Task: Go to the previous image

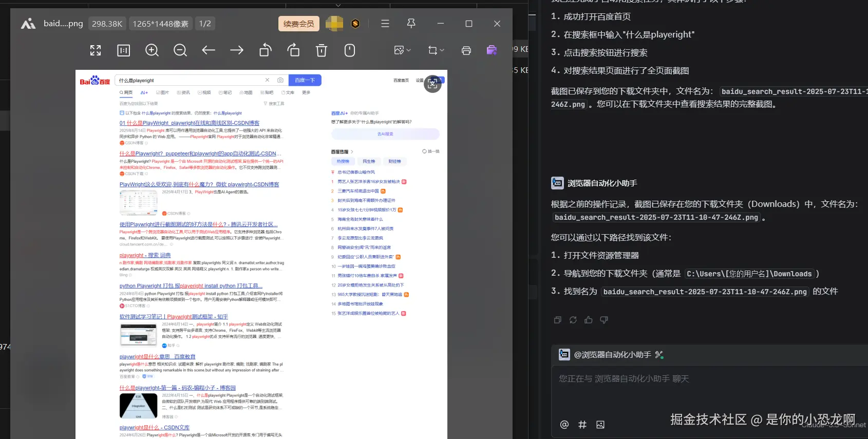Action: [209, 50]
